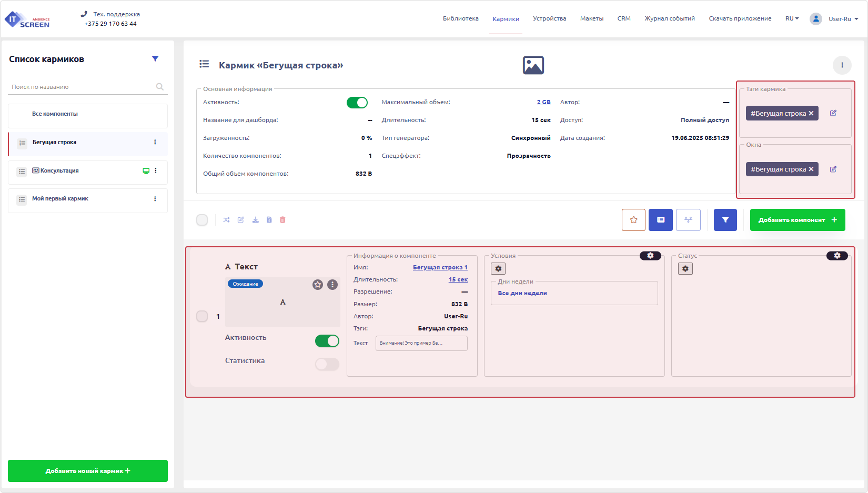The image size is (868, 493).
Task: Click the blue filter funnel button
Action: click(x=725, y=220)
